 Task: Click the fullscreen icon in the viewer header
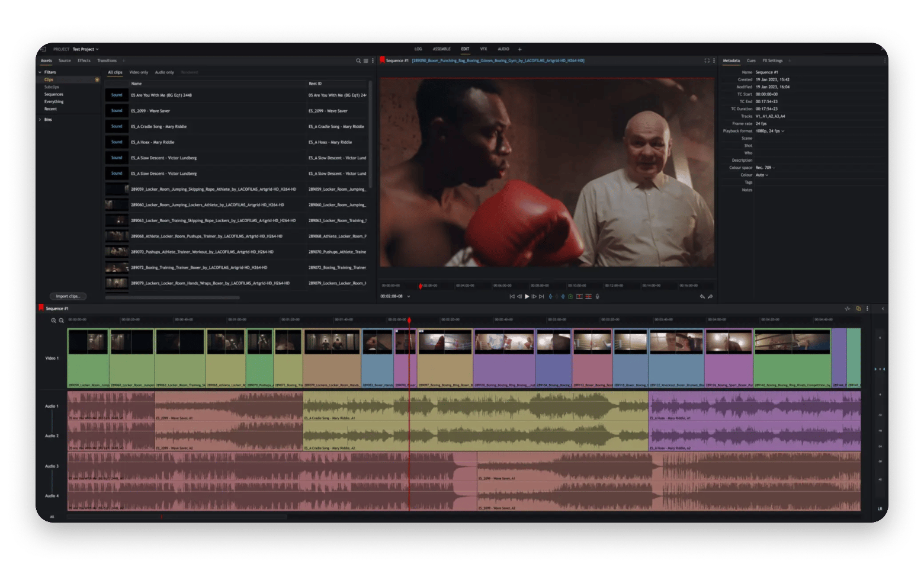pyautogui.click(x=707, y=60)
